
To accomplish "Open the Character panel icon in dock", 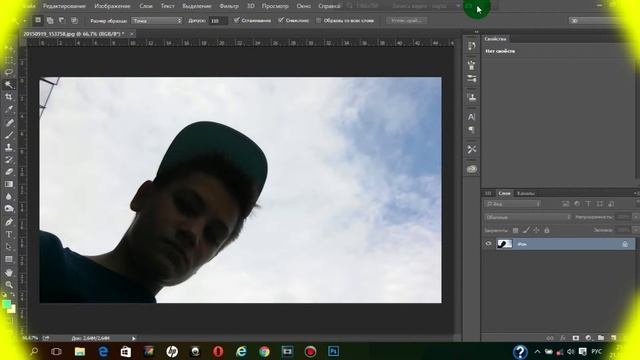I will point(472,117).
